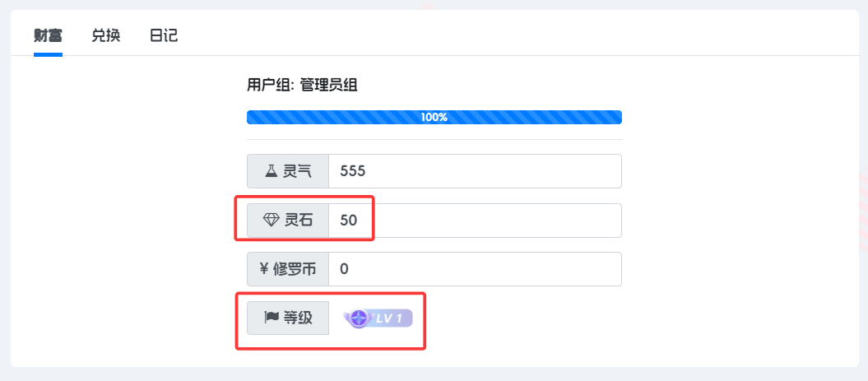Open the 日记 tab
Viewport: 868px width, 381px height.
[x=164, y=36]
